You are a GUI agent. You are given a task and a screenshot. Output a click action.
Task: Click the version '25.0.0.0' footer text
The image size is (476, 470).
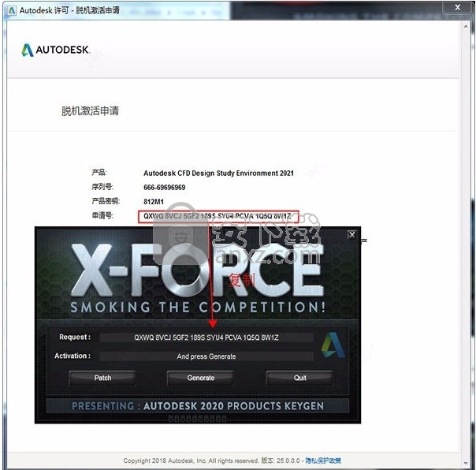pyautogui.click(x=288, y=461)
